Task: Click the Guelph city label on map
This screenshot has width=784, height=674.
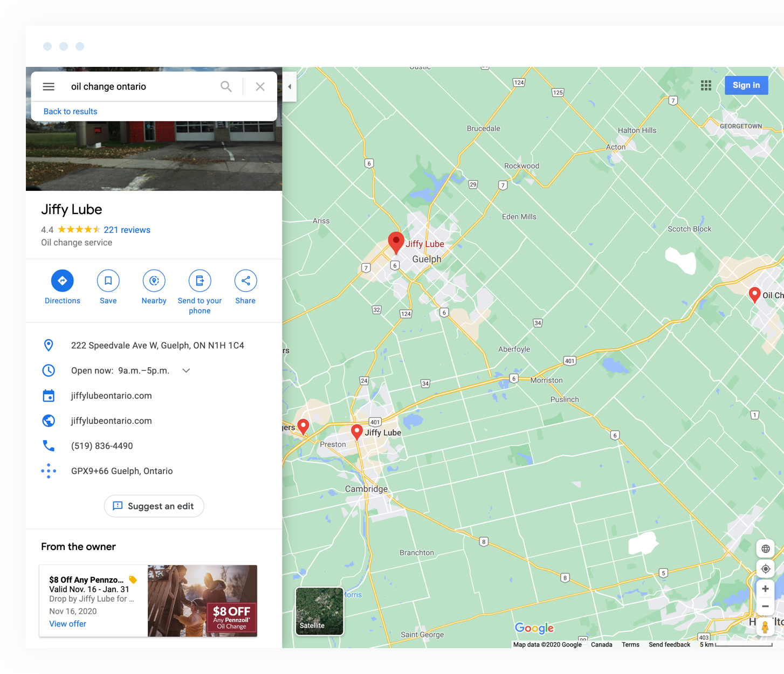Action: [427, 259]
